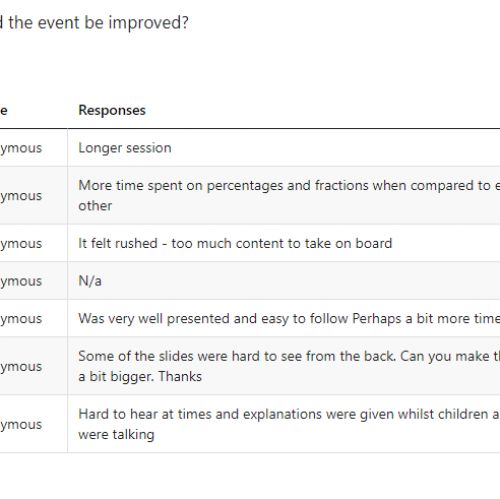This screenshot has width=500, height=499.
Task: Click the percentages and fractions response
Action: [289, 195]
